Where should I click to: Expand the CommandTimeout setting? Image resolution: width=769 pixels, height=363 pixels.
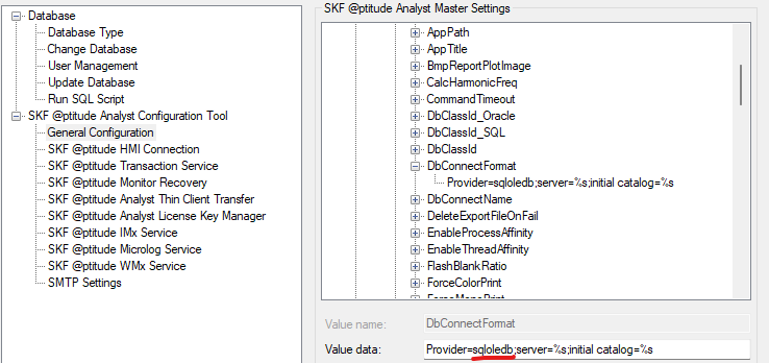click(x=415, y=99)
